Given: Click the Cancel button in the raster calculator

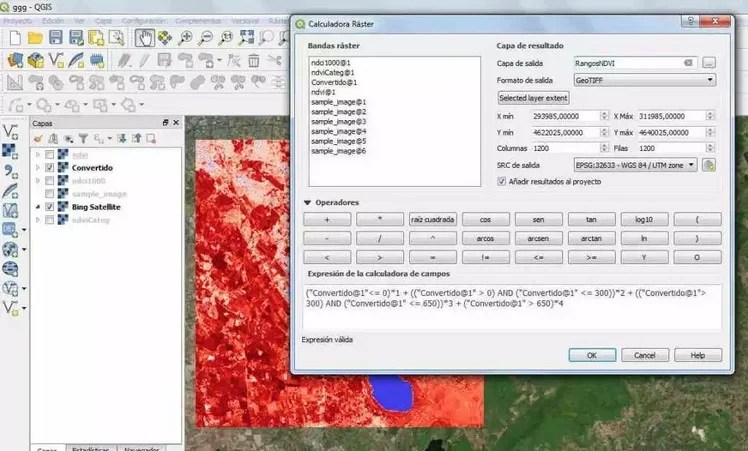Looking at the screenshot, I should pos(645,355).
